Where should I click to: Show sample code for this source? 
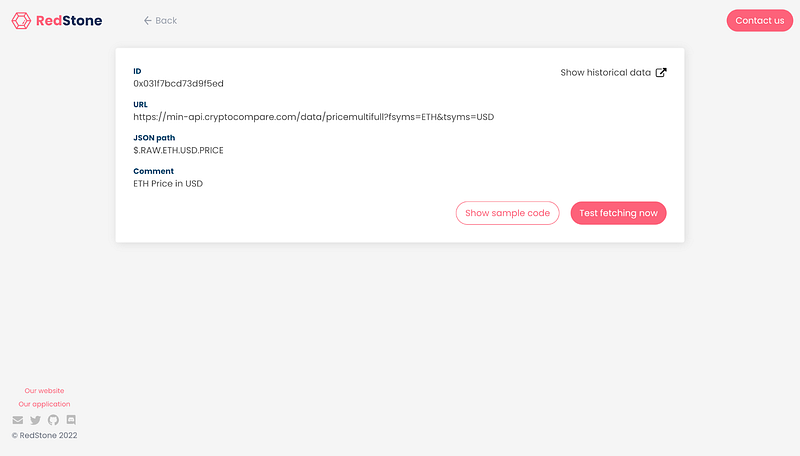[507, 213]
